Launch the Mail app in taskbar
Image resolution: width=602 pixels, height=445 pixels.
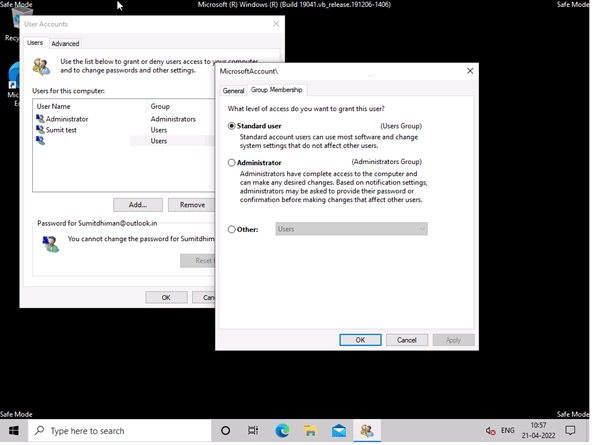339,431
